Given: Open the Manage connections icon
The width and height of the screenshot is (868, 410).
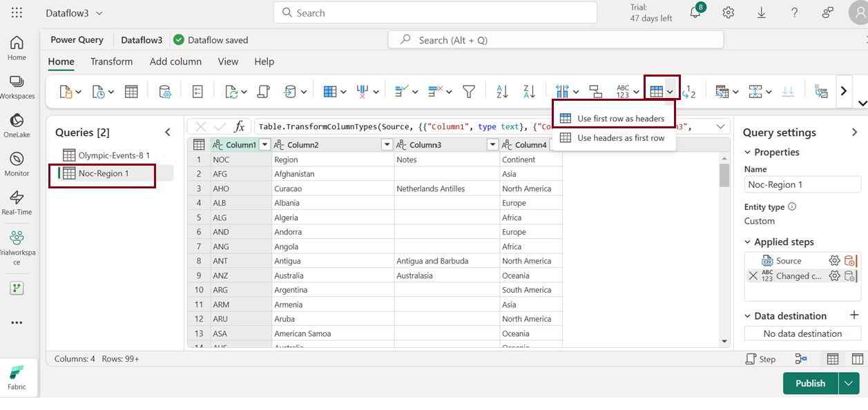Looking at the screenshot, I should 165,91.
